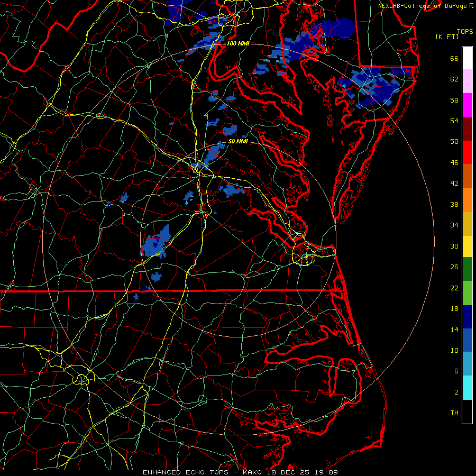Viewport: 476px width, 476px height.
Task: Click the legend value "58"
Action: (454, 100)
